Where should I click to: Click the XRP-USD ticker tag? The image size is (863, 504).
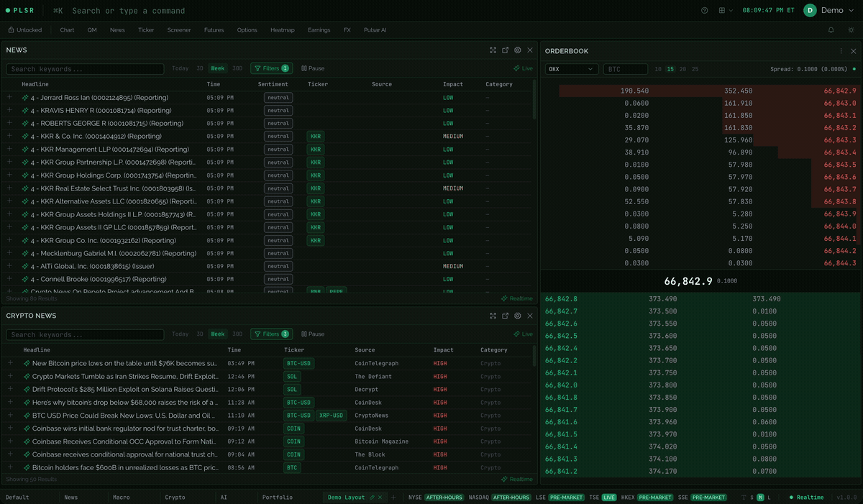332,415
